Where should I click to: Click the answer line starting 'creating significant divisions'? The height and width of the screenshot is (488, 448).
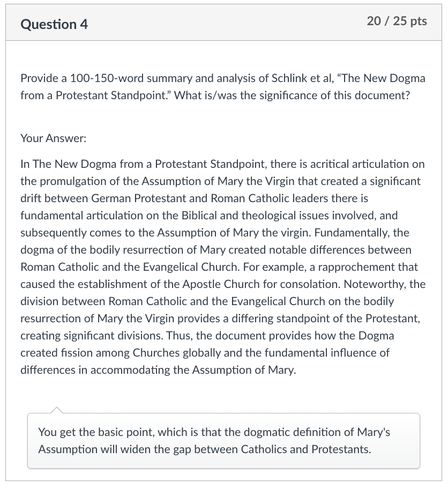[x=207, y=336]
